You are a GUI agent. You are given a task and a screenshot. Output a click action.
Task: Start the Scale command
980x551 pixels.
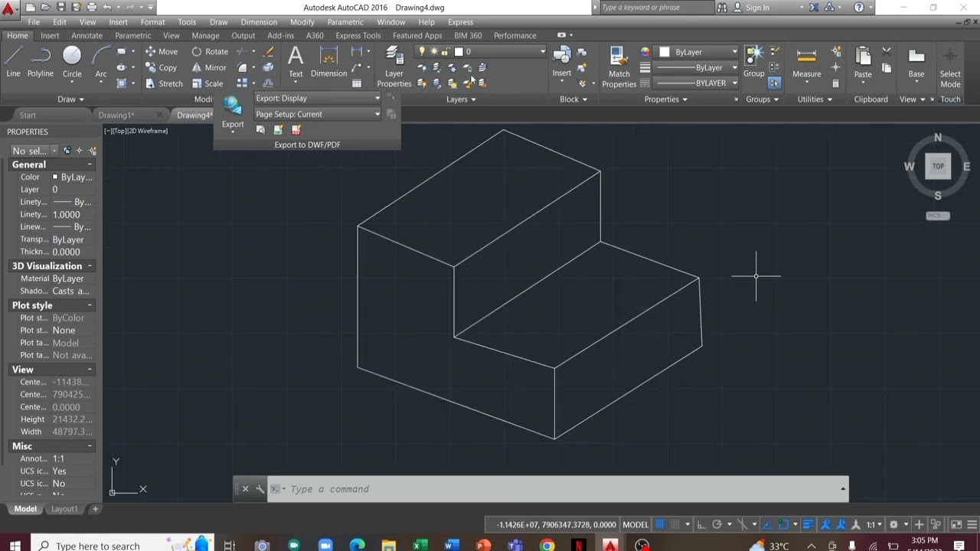point(207,83)
